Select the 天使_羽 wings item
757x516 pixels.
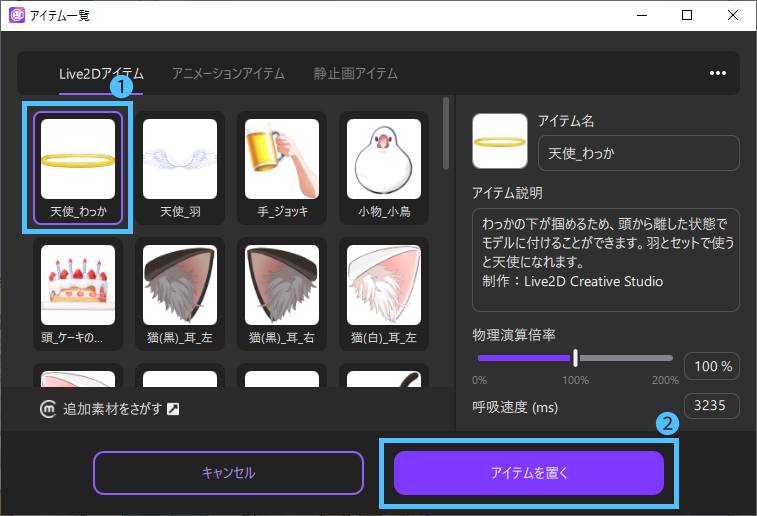(x=180, y=166)
